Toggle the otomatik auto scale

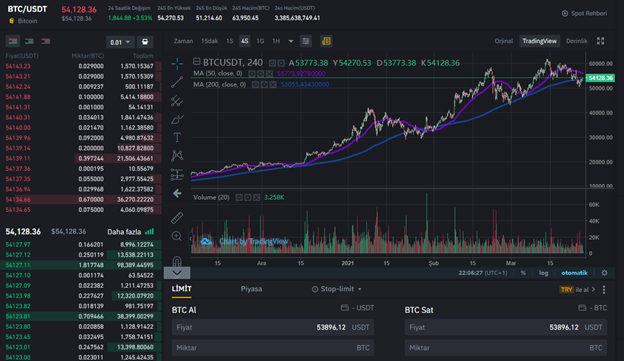(574, 273)
